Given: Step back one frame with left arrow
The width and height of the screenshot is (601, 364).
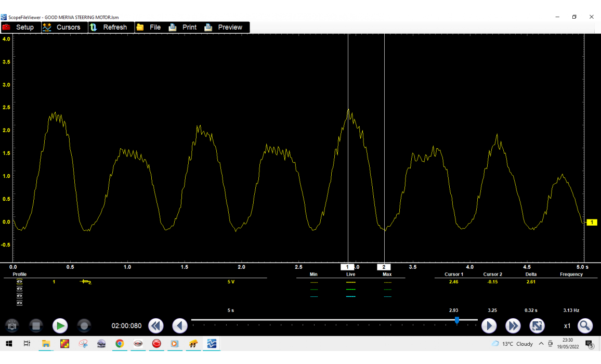Looking at the screenshot, I should (179, 326).
